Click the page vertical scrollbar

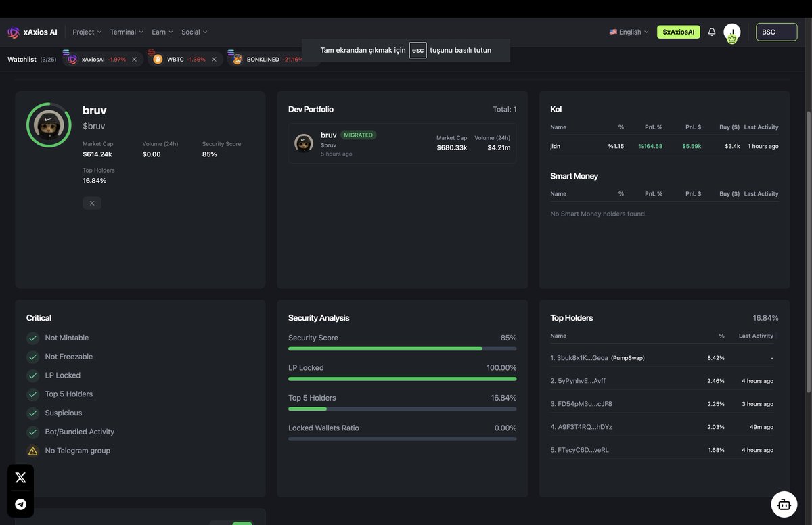808,250
